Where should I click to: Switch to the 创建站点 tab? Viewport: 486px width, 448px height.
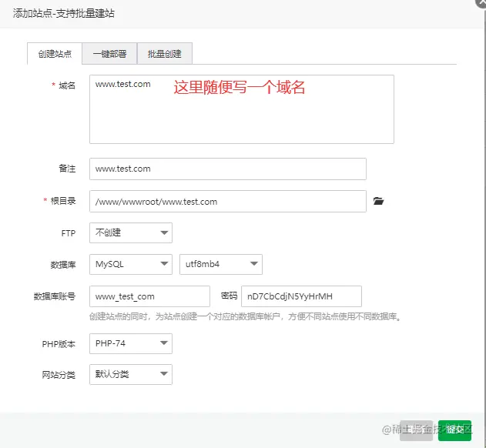(x=55, y=54)
